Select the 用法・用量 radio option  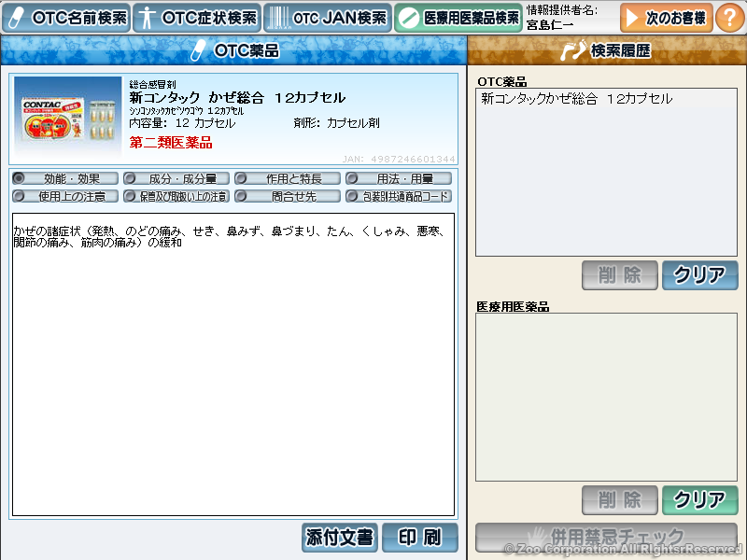coord(399,178)
